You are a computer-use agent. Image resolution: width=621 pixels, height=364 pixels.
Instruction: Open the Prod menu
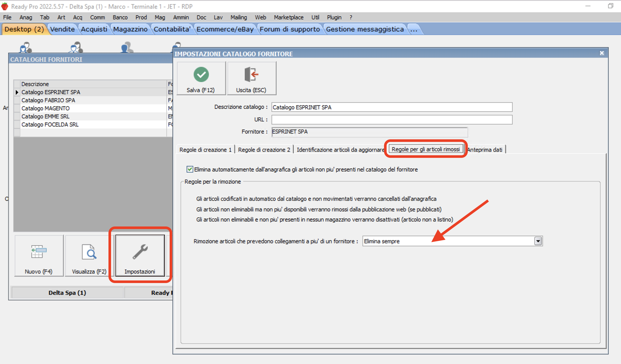point(141,17)
